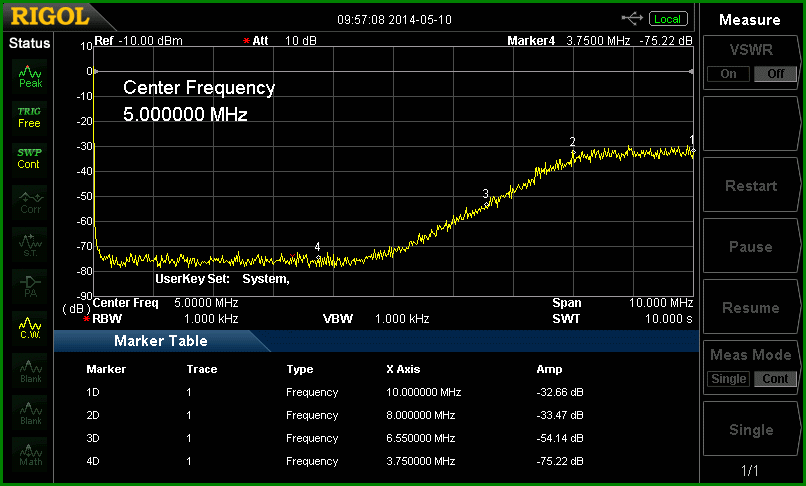Click marker 3 on the trace
Screen dimensions: 806x486
tap(486, 204)
